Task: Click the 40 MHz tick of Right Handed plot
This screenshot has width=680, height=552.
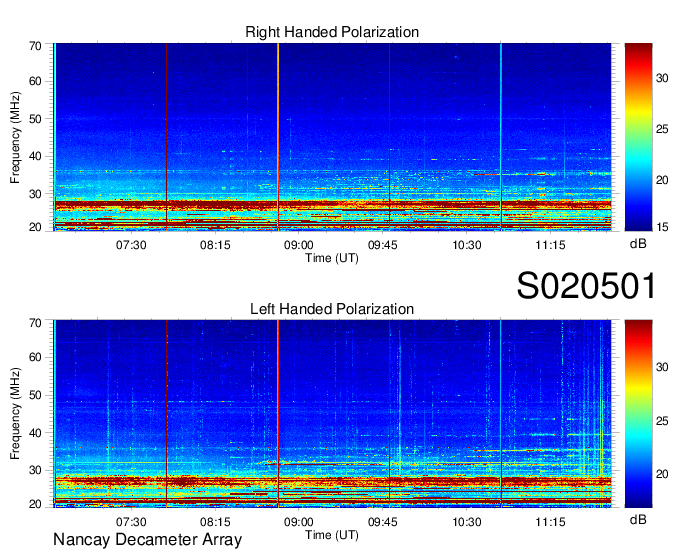Action: (x=36, y=156)
